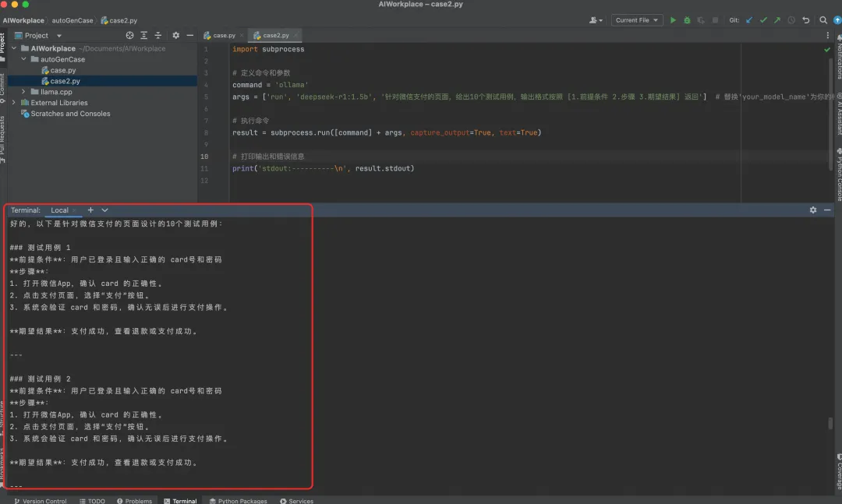The image size is (842, 504).
Task: Commit changes with Git checkmark icon
Action: [x=763, y=20]
